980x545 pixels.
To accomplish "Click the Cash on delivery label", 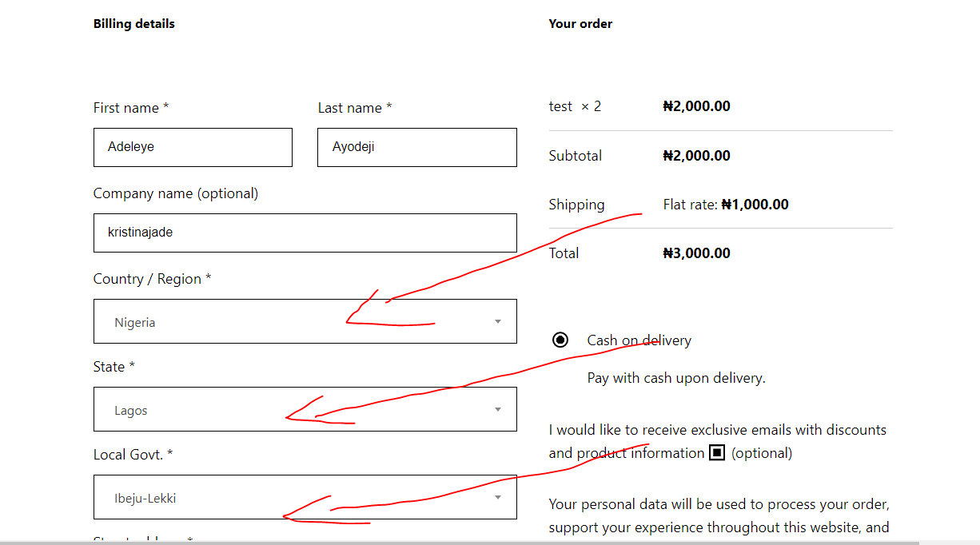I will (x=639, y=340).
